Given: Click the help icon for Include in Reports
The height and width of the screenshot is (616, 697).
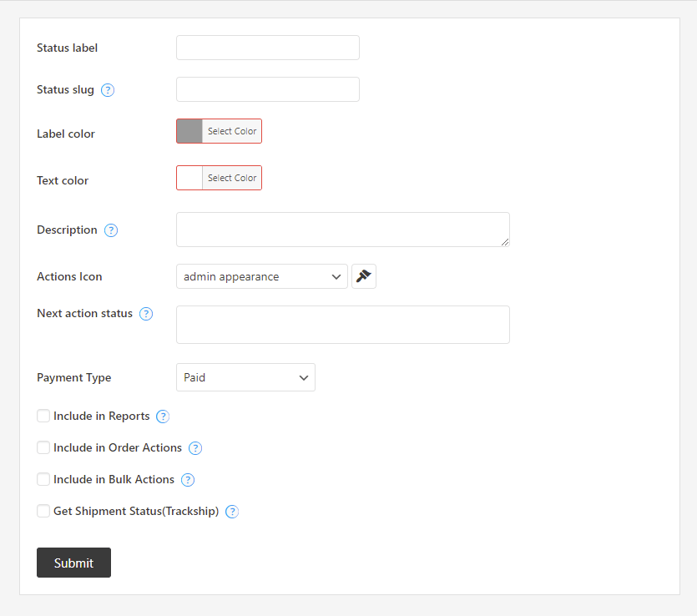Looking at the screenshot, I should click(x=163, y=416).
